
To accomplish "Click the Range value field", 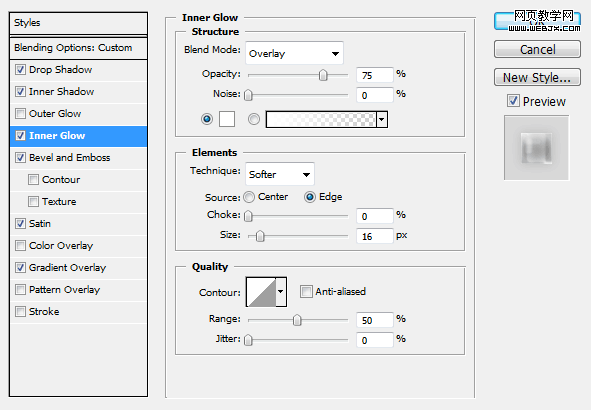I will 375,320.
